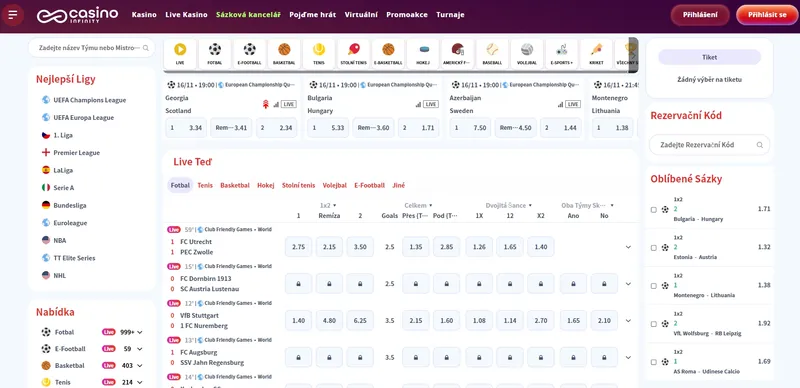Select the Volejbal category icon
Viewport: 800px width, 388px height.
click(x=527, y=54)
